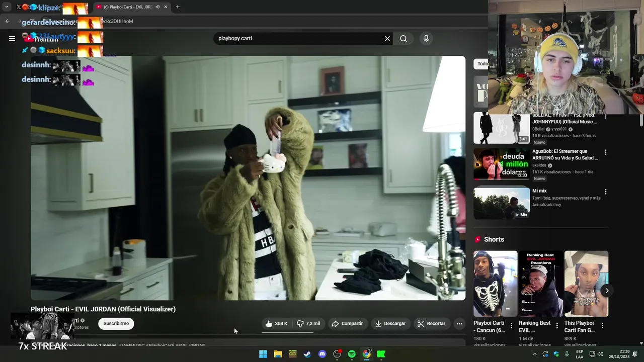Open the Windows Start menu
Screen dimensions: 644x362
(x=263, y=354)
